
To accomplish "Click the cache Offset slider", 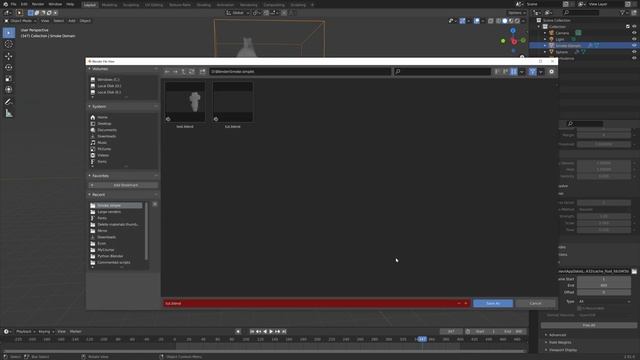I will point(604,292).
